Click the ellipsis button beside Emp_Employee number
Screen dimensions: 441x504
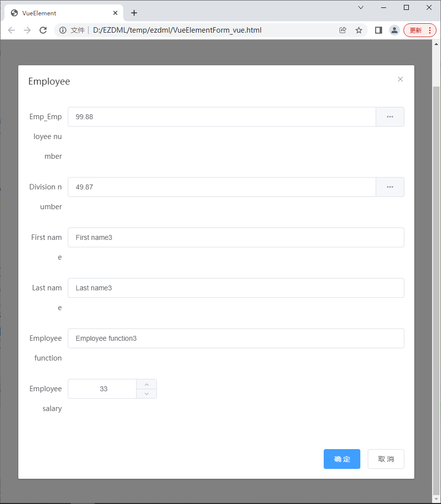390,117
